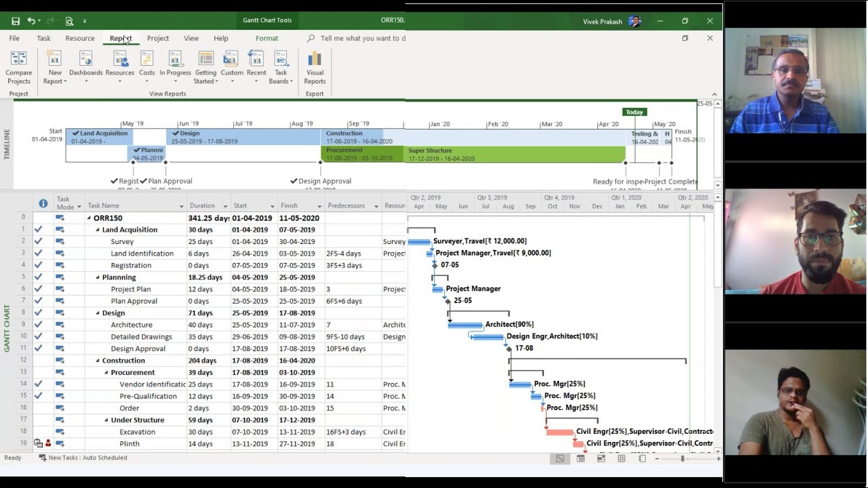Open the New Report icon
The height and width of the screenshot is (488, 868).
coord(55,59)
